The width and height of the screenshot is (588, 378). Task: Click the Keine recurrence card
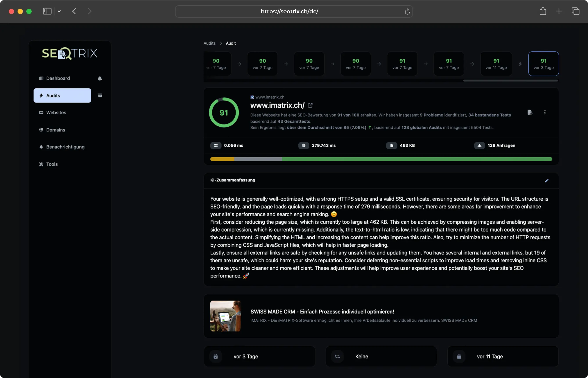tap(381, 356)
